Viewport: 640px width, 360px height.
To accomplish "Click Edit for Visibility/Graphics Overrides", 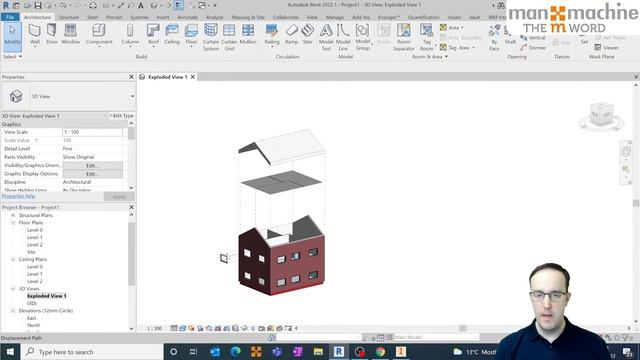I will coord(92,165).
